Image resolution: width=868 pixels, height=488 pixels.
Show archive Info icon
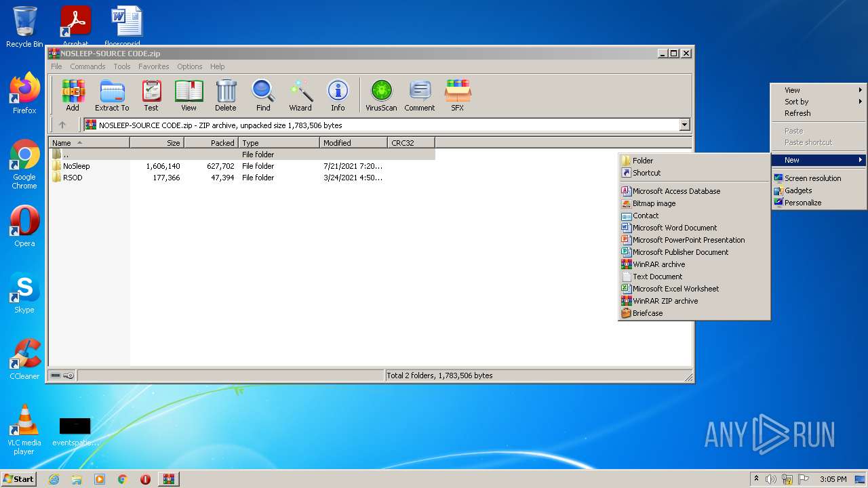[338, 95]
